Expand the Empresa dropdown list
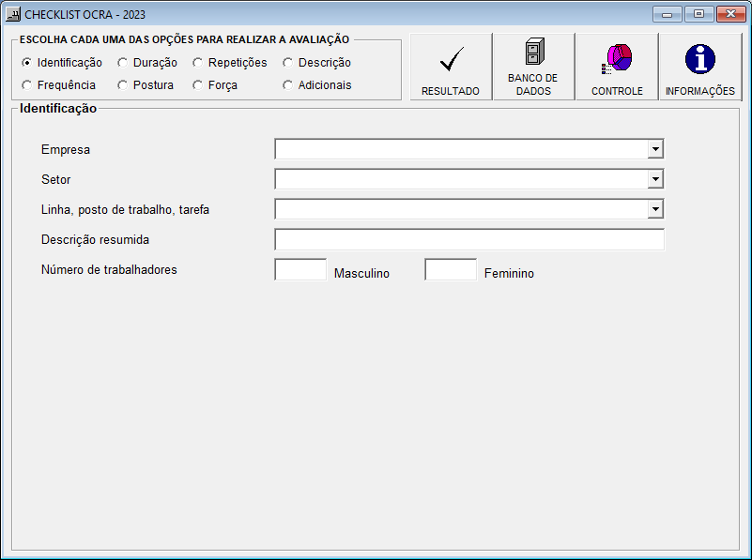The width and height of the screenshot is (752, 560). pyautogui.click(x=655, y=149)
